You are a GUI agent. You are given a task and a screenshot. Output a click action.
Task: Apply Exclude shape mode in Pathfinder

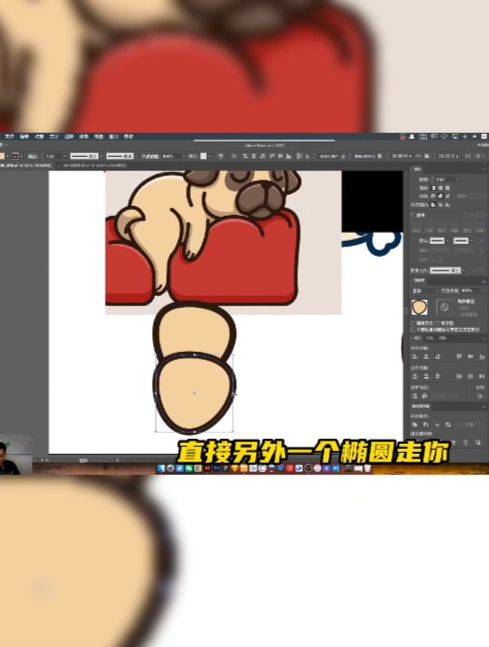(448, 425)
